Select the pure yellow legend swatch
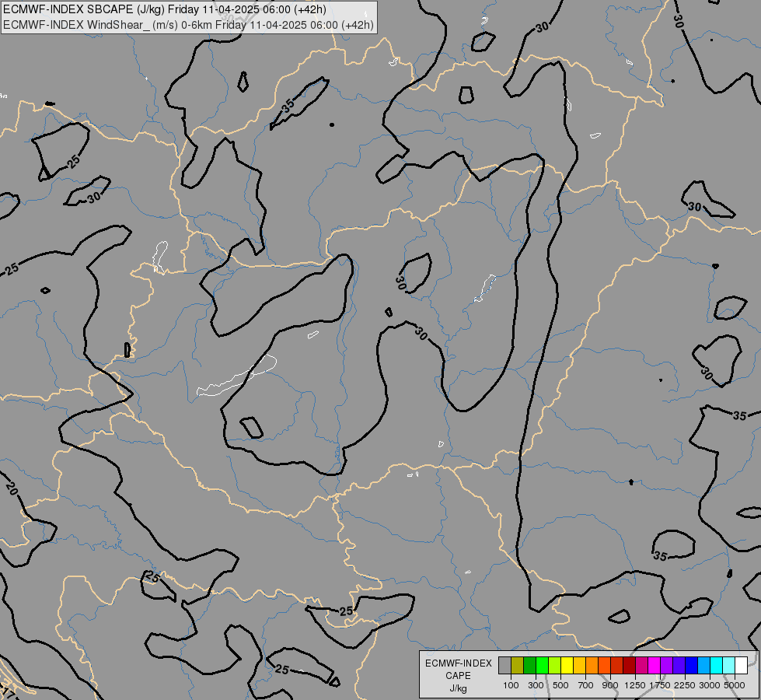Viewport: 761px width, 700px height. tap(567, 666)
